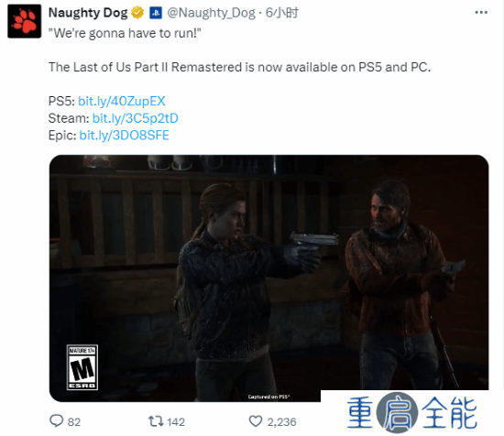
Task: Click the Naughty Dog display name
Action: pyautogui.click(x=88, y=13)
